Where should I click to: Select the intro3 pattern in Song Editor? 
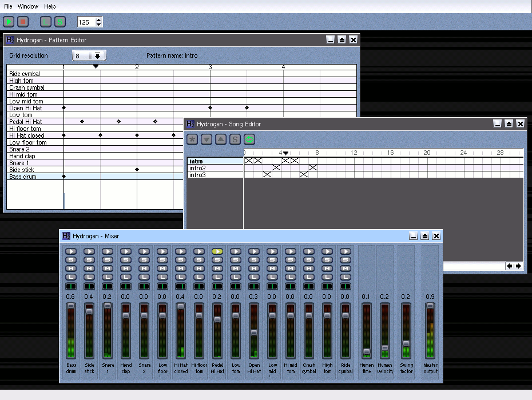click(x=215, y=175)
